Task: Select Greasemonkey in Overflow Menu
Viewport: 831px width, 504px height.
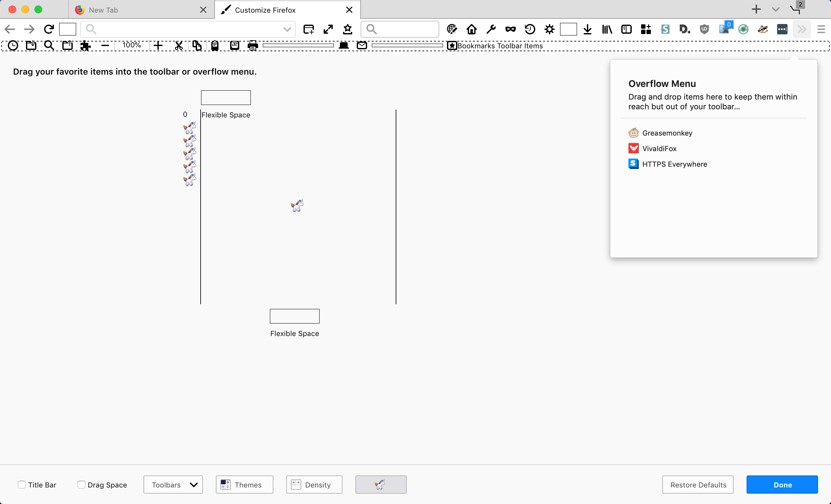Action: point(660,133)
